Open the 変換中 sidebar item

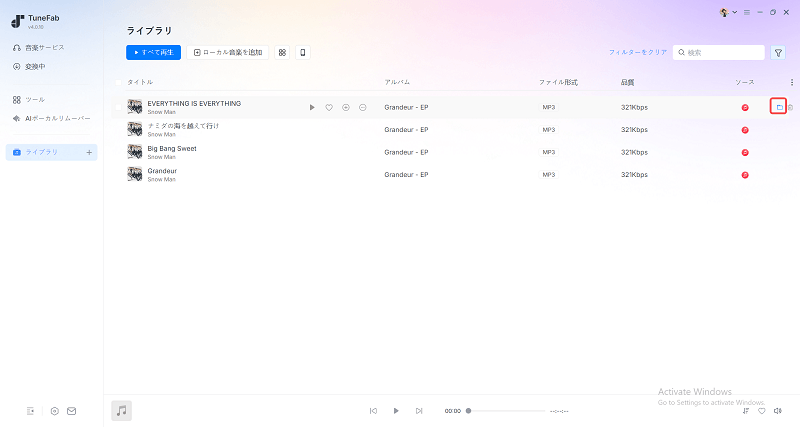(30, 67)
